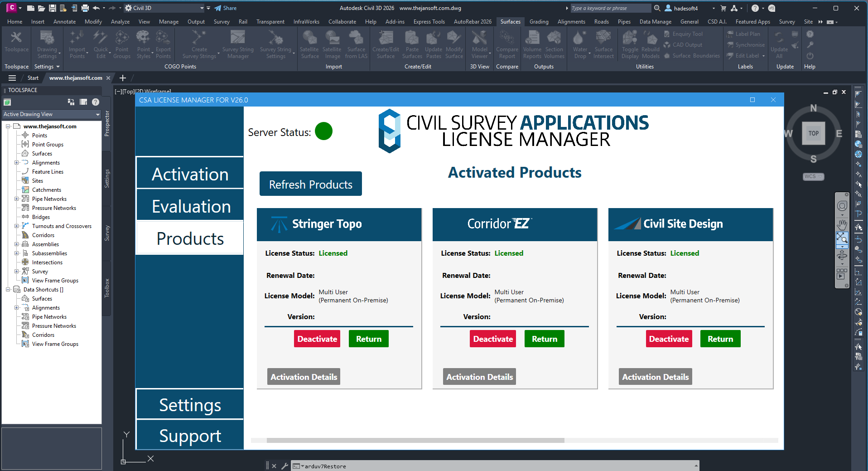Open License Manager Support page
This screenshot has height=471, width=868.
190,435
